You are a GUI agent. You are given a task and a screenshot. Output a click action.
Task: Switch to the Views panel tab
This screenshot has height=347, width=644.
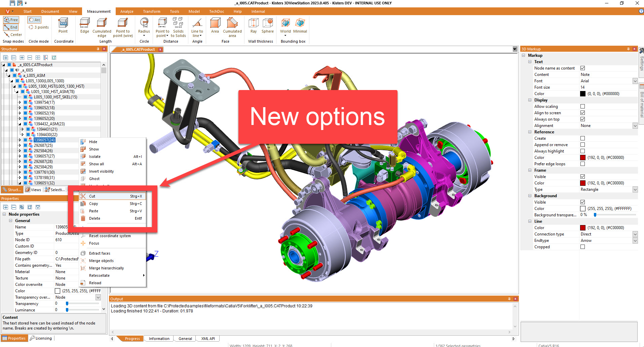pos(33,190)
